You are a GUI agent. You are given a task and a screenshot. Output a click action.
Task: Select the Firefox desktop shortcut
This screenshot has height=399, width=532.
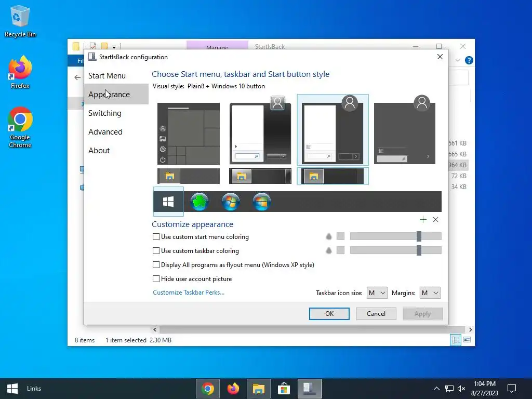point(20,72)
